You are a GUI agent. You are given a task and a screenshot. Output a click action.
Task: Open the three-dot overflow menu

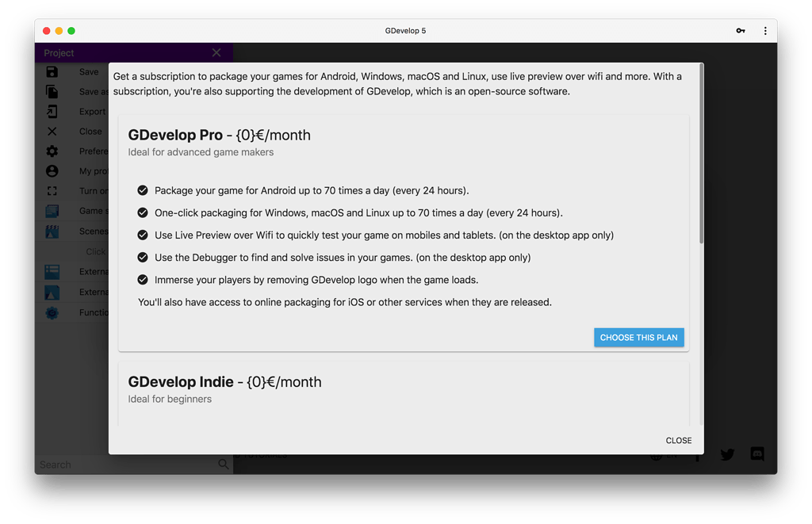coord(765,30)
